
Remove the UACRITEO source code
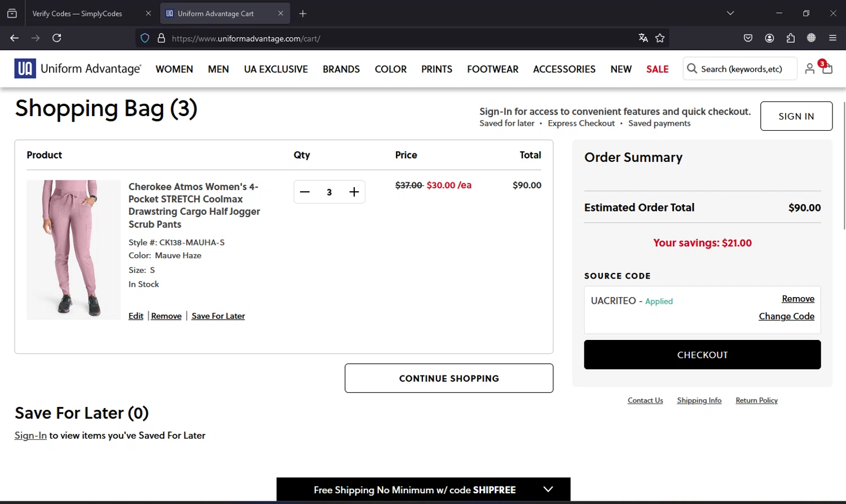coord(798,299)
